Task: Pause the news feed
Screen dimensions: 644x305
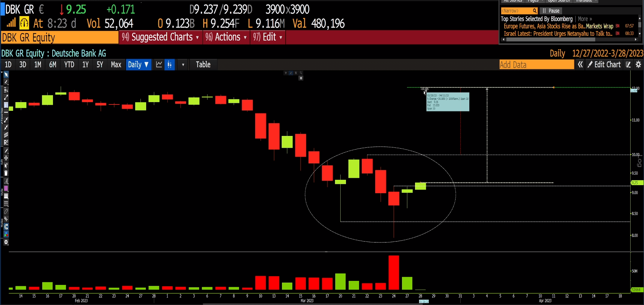Action: 551,11
